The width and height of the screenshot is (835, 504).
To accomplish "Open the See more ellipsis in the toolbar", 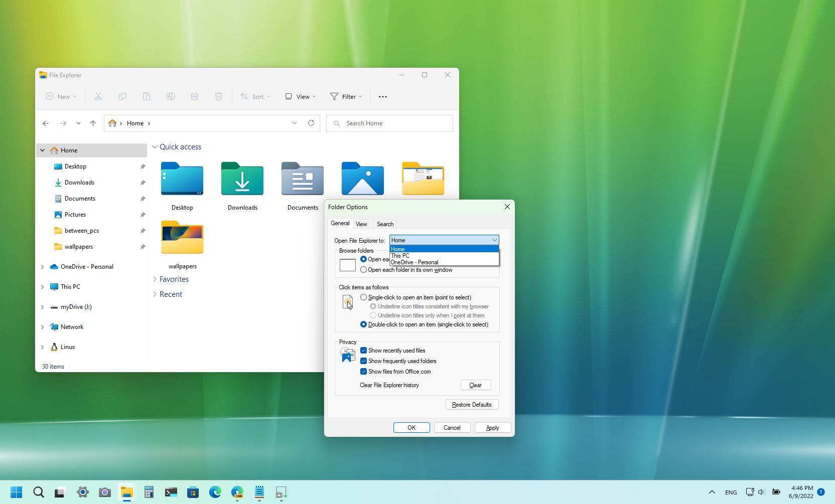I will coord(382,96).
